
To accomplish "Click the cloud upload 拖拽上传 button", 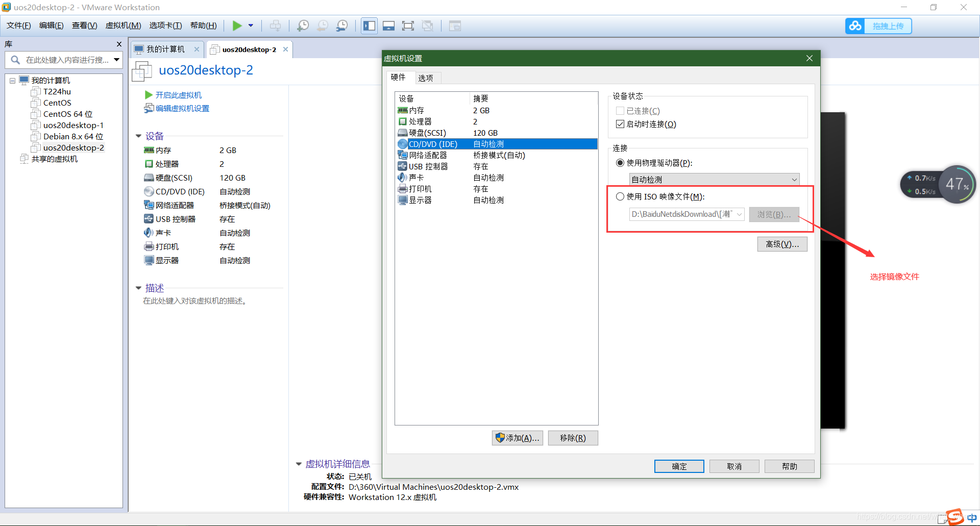I will click(878, 26).
